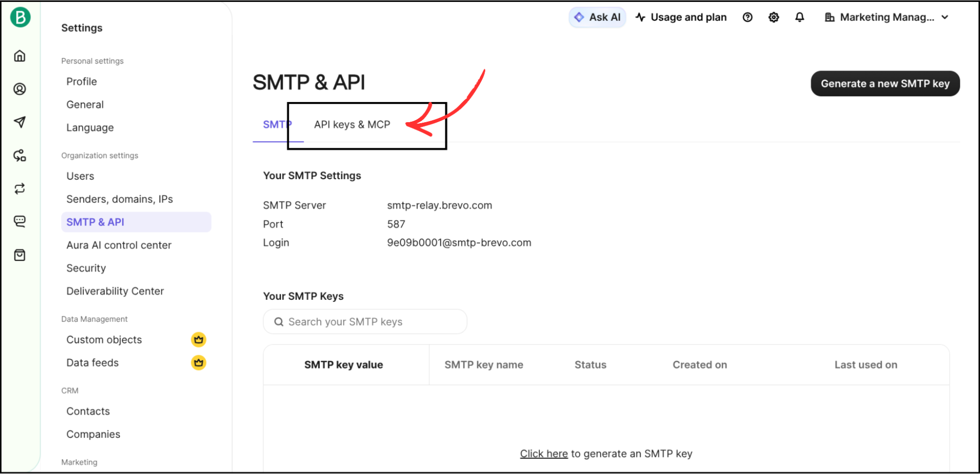This screenshot has width=980, height=474.
Task: Select SMTP & API in the settings menu
Action: pos(95,222)
